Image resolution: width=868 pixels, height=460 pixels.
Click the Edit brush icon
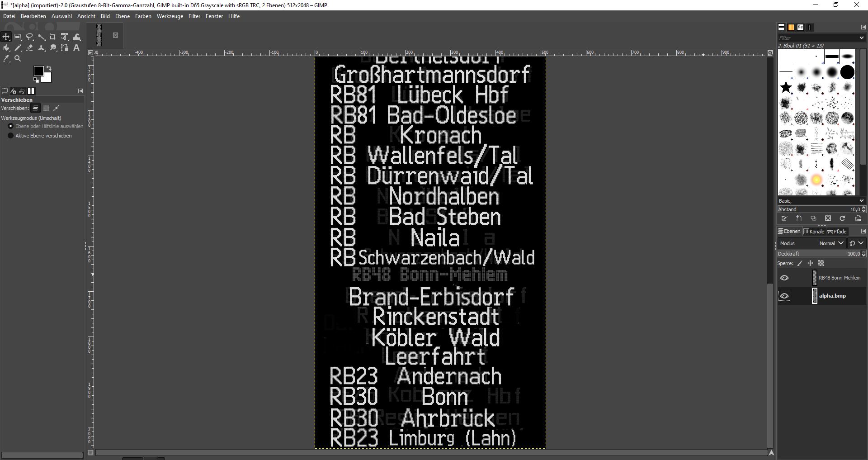tap(784, 219)
